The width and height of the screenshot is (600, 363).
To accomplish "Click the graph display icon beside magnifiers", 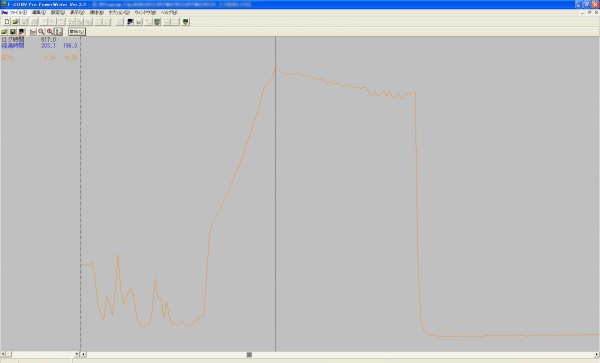I will point(33,32).
